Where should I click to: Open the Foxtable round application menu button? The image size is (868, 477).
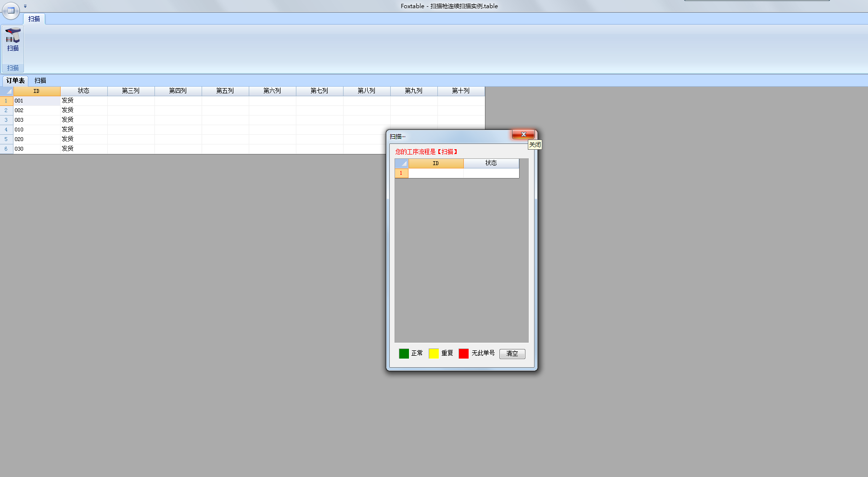coord(11,10)
